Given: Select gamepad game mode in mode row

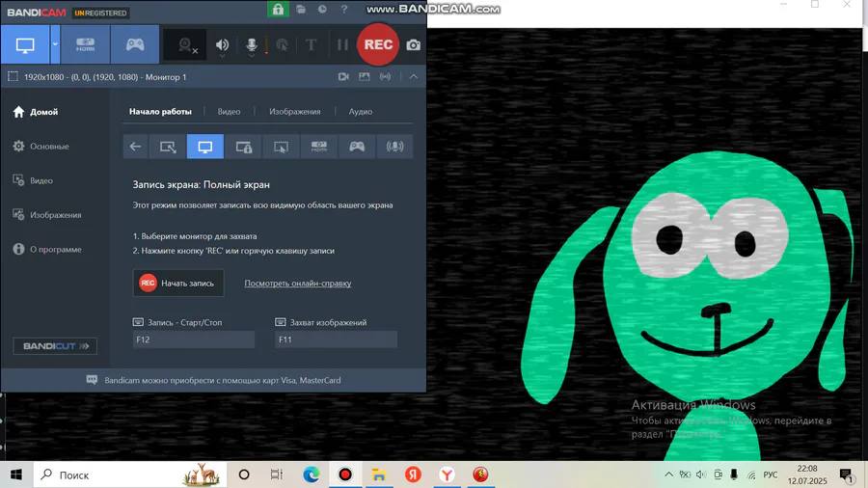Looking at the screenshot, I should [x=357, y=147].
